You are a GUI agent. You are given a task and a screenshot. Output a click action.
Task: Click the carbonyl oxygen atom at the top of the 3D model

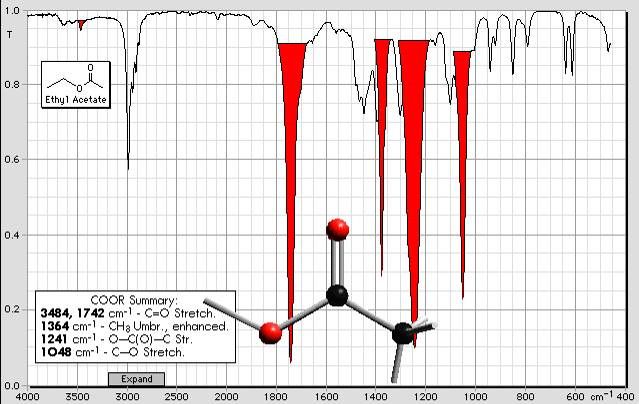point(337,230)
